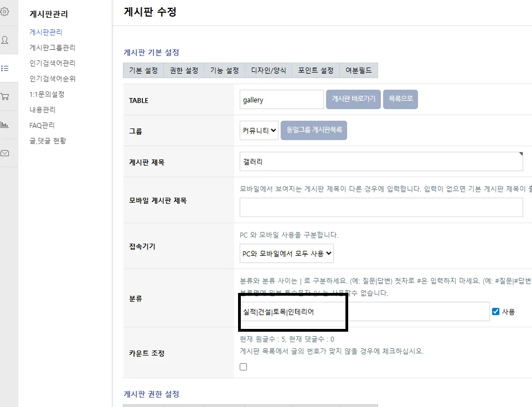Click the 게시판 기본 설정 section heading
The height and width of the screenshot is (407, 532).
tap(151, 53)
